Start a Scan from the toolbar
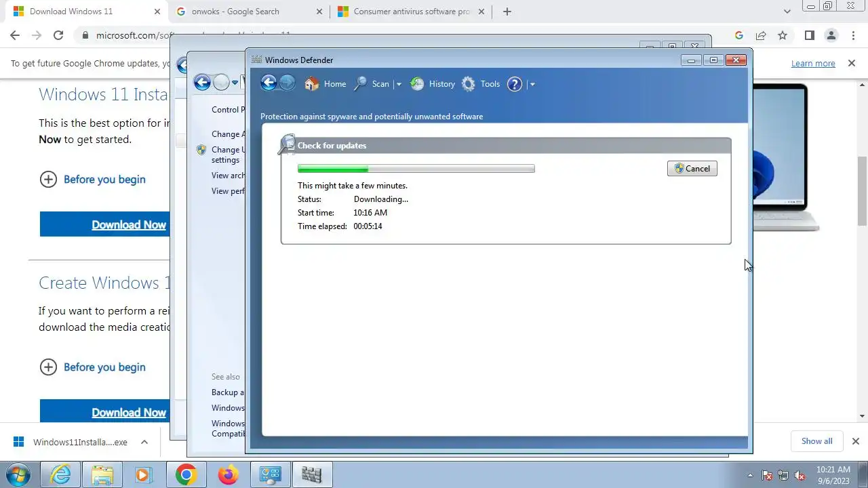868x488 pixels. pos(372,84)
